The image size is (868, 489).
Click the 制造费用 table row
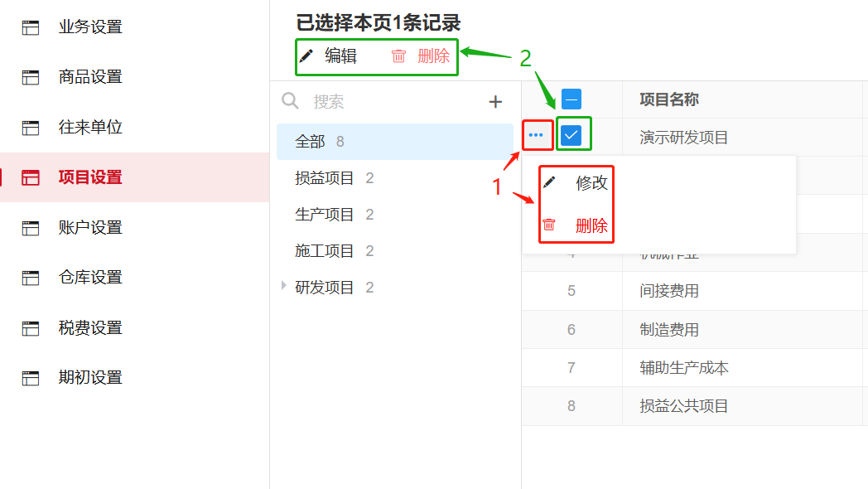[669, 330]
